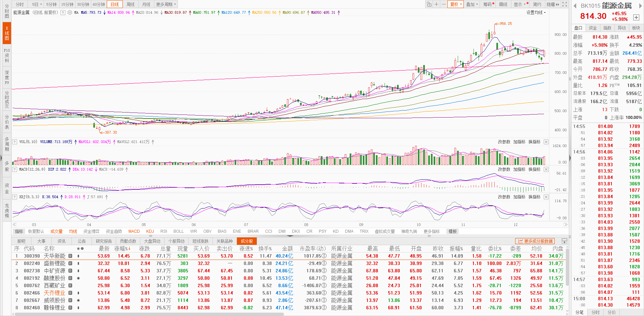Open moving average settings gear icon
The height and width of the screenshot is (316, 644).
point(70,12)
